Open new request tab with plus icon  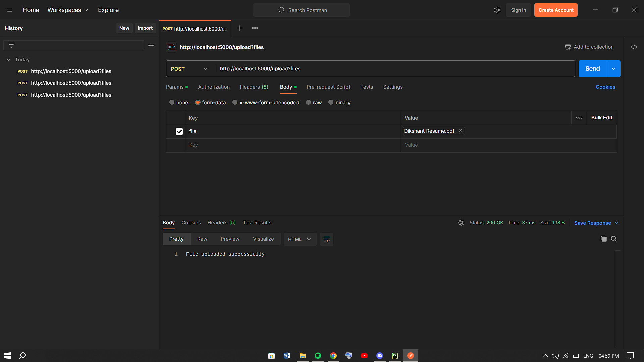(x=239, y=28)
